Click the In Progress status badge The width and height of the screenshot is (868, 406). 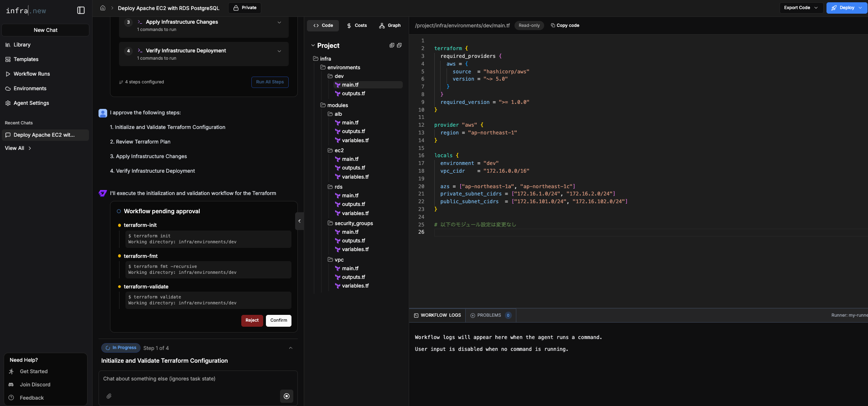(121, 348)
